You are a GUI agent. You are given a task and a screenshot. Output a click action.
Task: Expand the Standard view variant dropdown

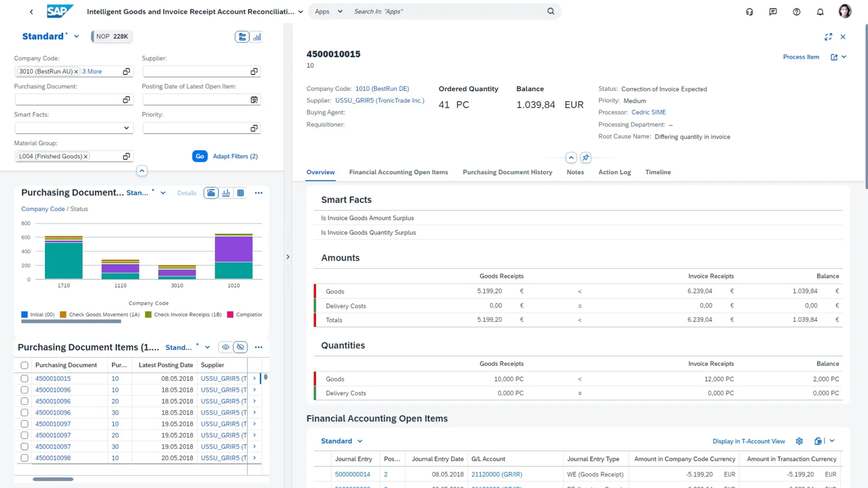[76, 36]
